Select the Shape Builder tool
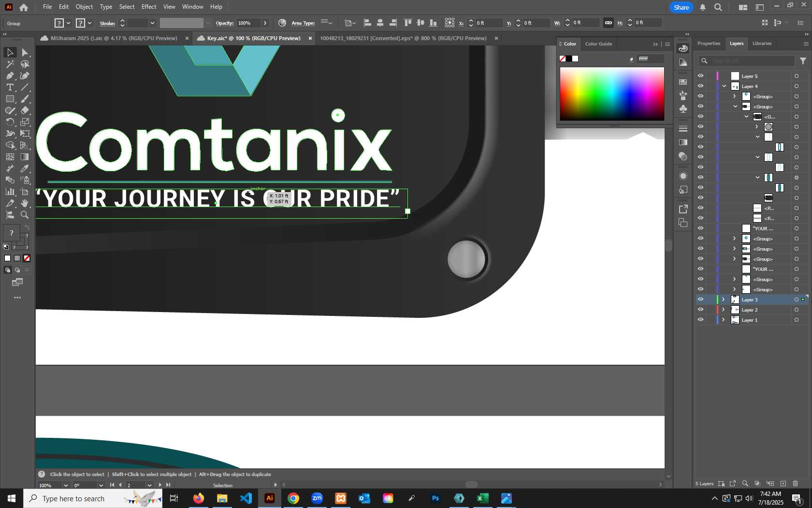The height and width of the screenshot is (508, 812). (10, 145)
